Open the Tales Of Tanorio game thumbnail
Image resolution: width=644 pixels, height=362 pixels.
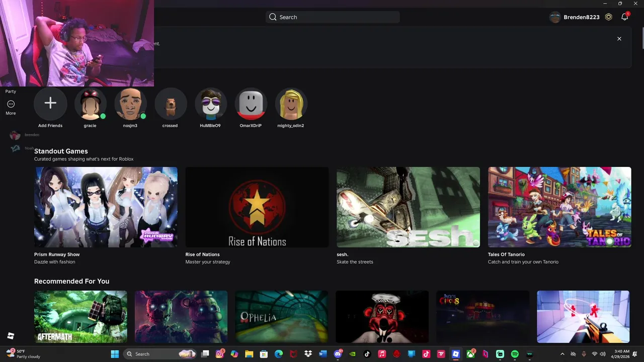coord(559,207)
